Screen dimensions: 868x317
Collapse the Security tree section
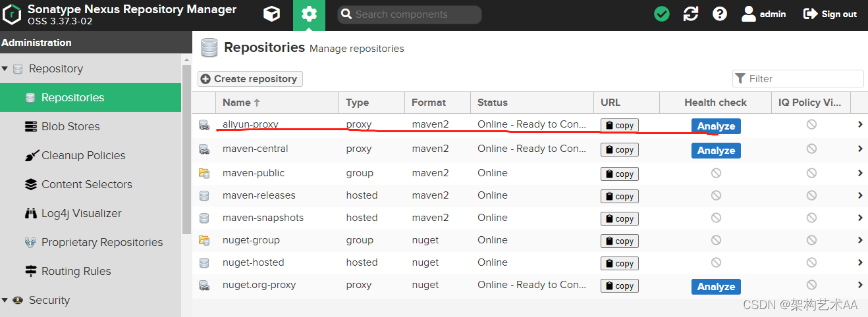(x=5, y=301)
